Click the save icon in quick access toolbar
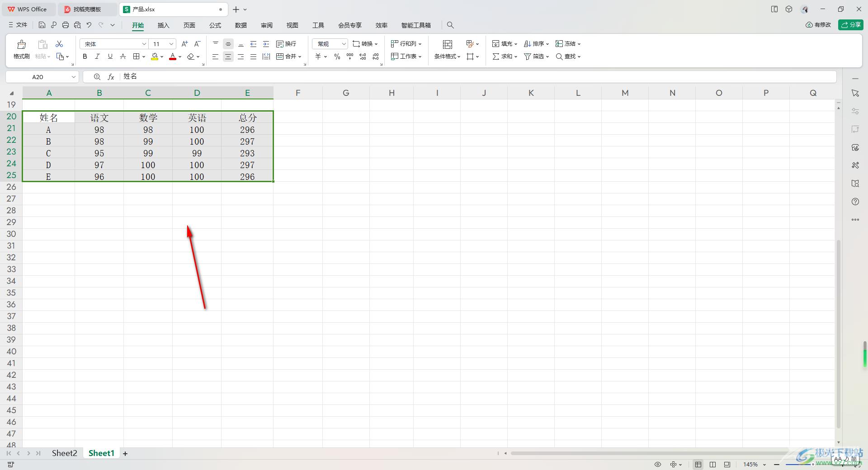Image resolution: width=868 pixels, height=470 pixels. click(x=42, y=25)
